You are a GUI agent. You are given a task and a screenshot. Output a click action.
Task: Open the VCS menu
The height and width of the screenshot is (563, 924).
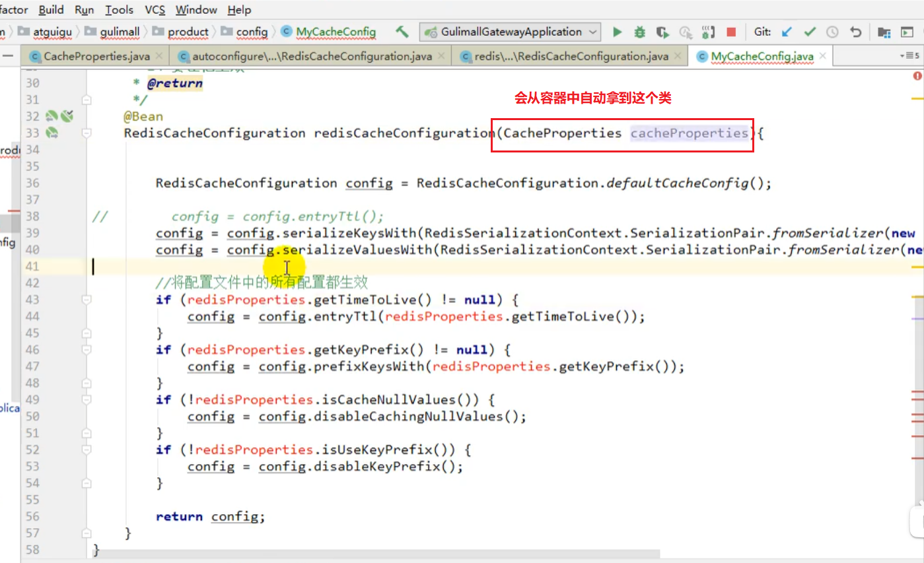coord(155,9)
